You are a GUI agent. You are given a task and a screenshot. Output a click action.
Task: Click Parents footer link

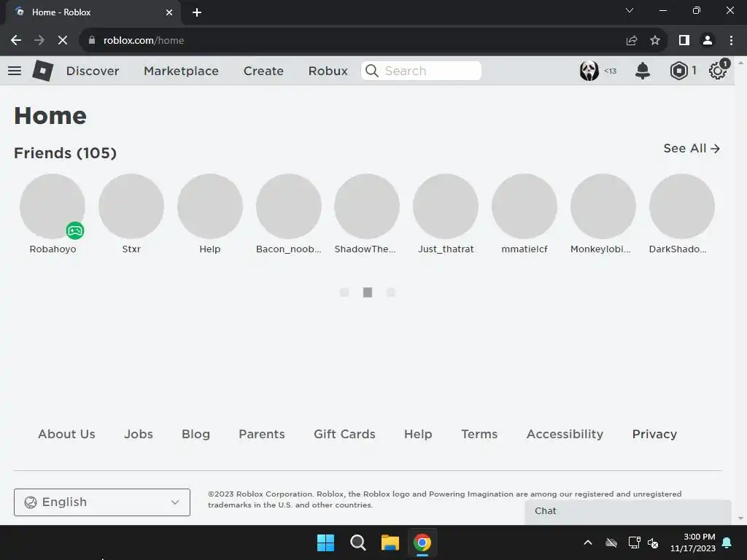click(x=262, y=435)
